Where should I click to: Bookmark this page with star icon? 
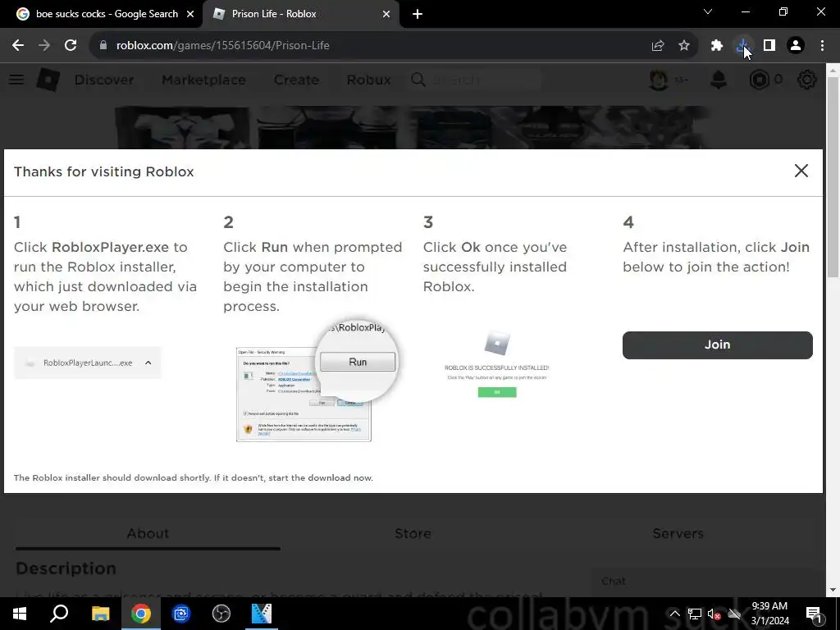point(684,46)
